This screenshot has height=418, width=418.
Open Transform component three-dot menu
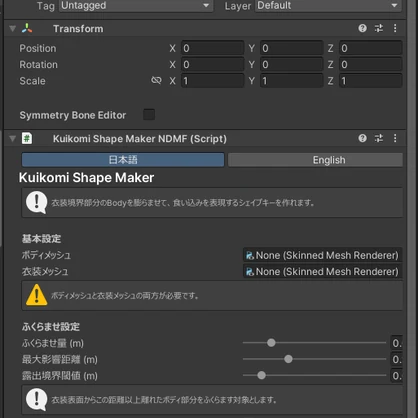395,28
